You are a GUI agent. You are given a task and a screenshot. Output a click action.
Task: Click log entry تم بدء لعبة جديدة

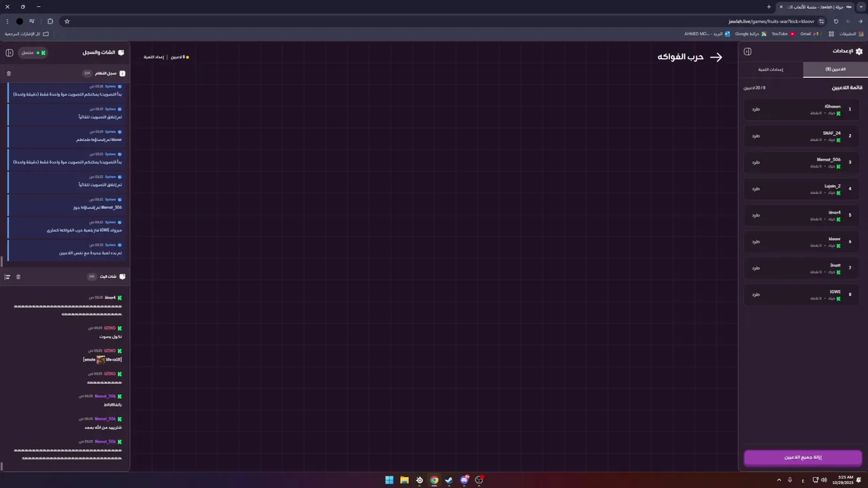click(65, 249)
